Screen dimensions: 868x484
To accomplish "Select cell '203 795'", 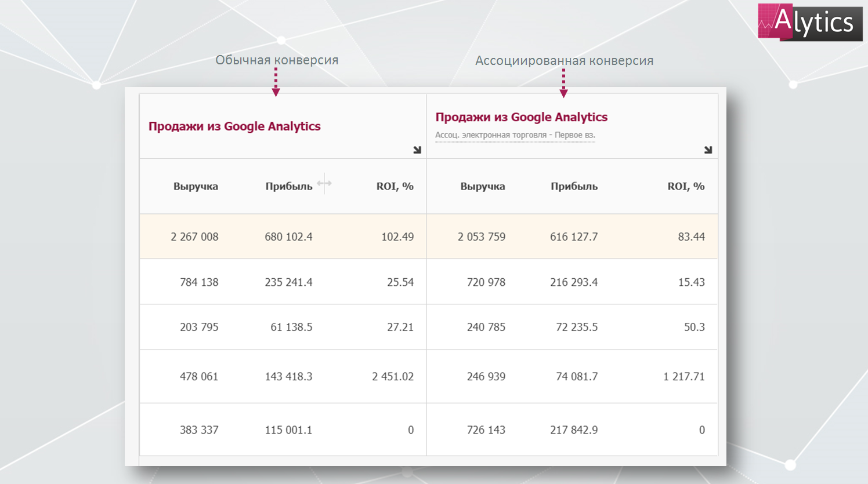I will 199,327.
